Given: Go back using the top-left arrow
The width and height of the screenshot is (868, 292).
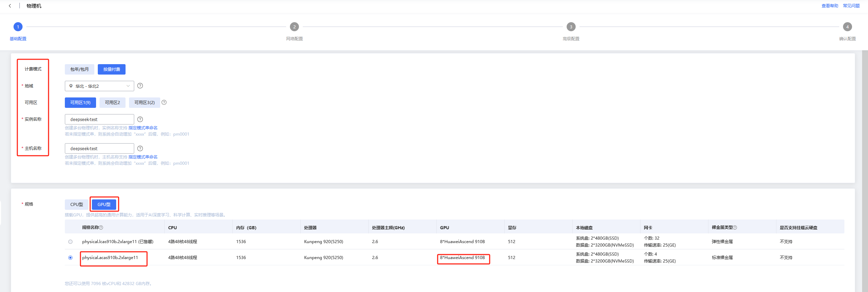Looking at the screenshot, I should pos(10,6).
